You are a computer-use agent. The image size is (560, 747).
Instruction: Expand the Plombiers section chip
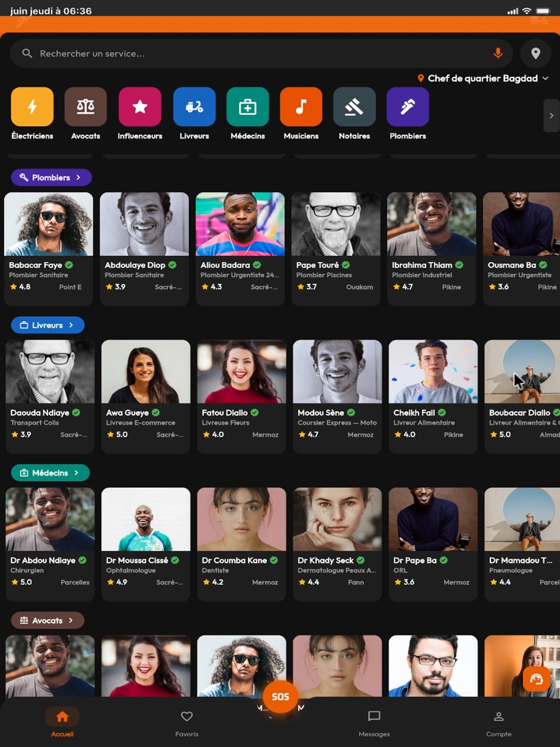[x=51, y=177]
